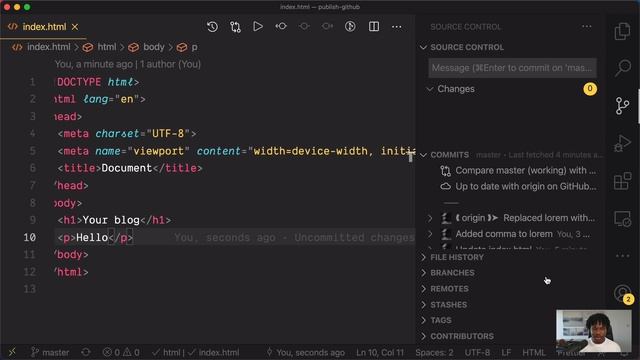Viewport: 640px width, 360px height.
Task: Click line number 13 in the gutter
Action: tap(29, 289)
